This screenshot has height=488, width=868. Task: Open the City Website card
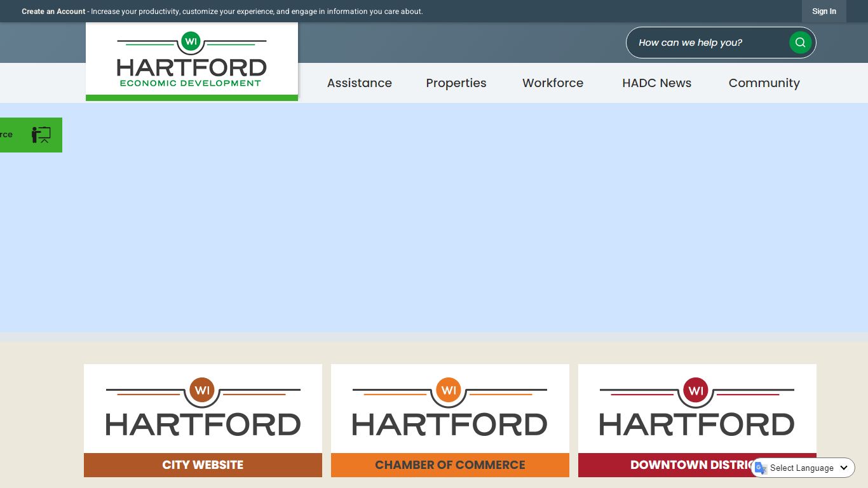coord(203,421)
